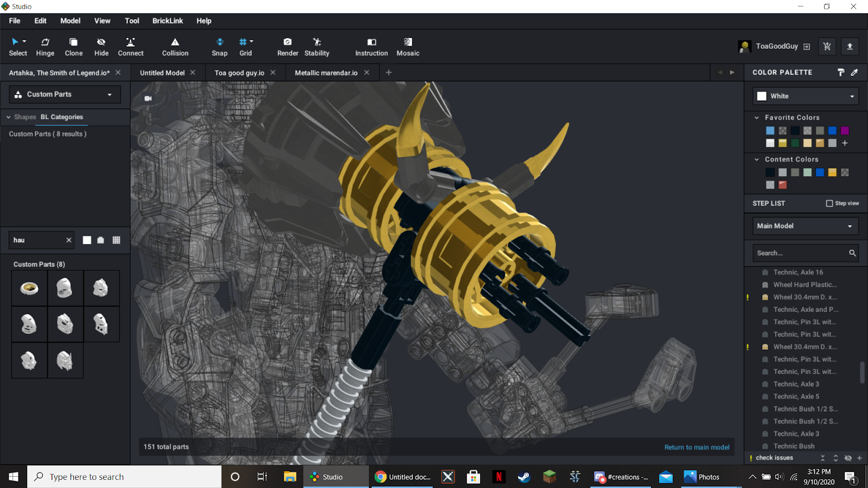Open Steam from the taskbar

point(524,477)
